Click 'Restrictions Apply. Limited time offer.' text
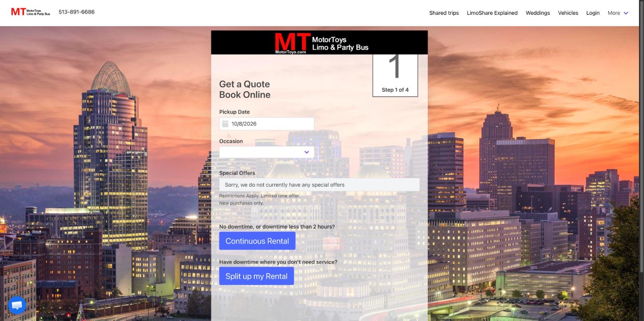Screen dimensions: 644x321 click(260, 196)
